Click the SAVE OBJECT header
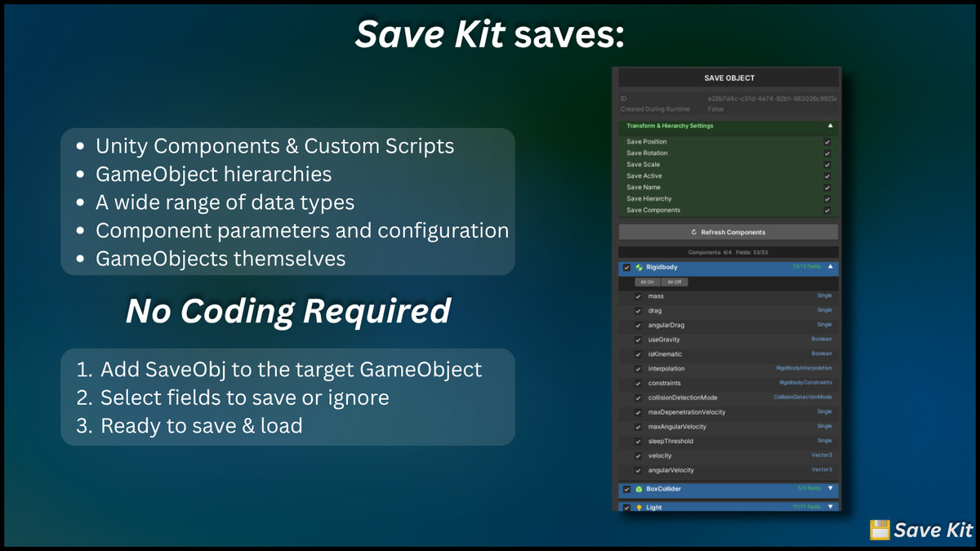Image resolution: width=980 pixels, height=551 pixels. (x=728, y=78)
